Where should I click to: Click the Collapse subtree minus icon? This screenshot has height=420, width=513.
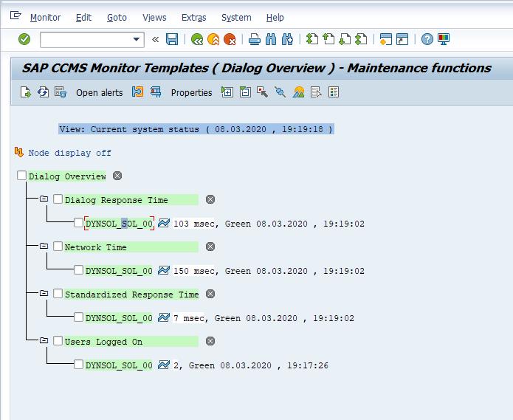pos(245,92)
